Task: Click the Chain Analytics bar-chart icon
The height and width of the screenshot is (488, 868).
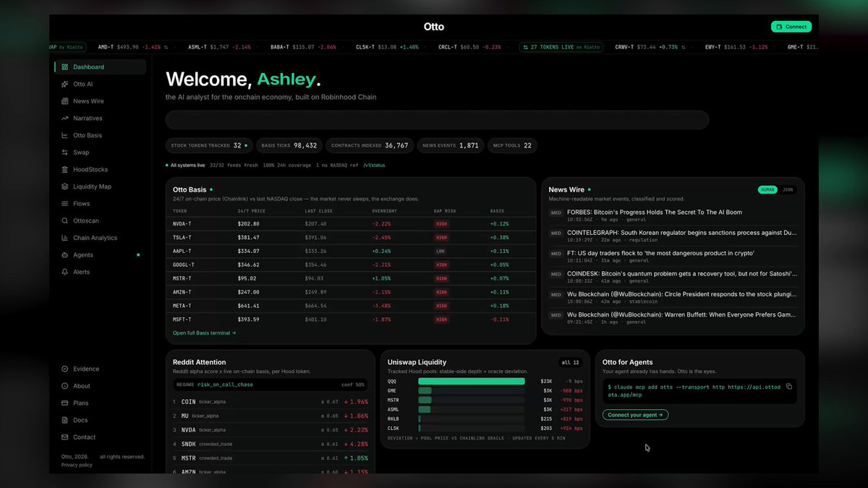Action: 65,238
